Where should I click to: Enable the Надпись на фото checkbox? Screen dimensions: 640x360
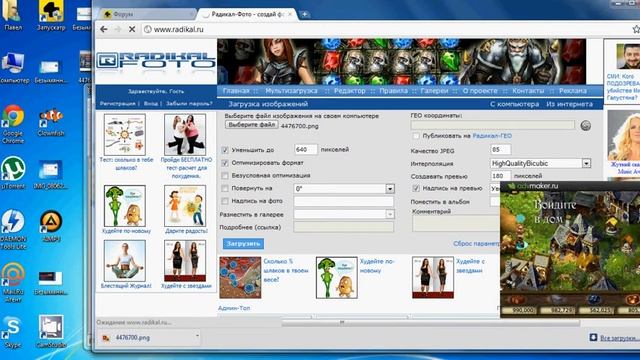tap(224, 201)
